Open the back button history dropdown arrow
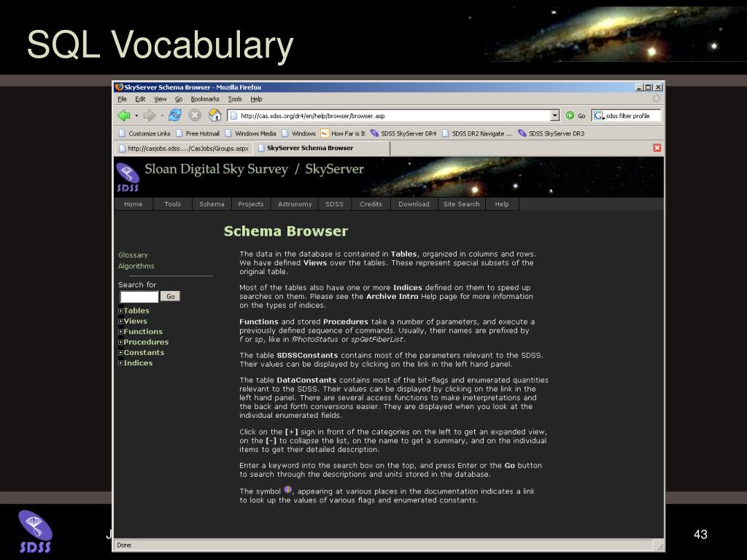 [136, 116]
